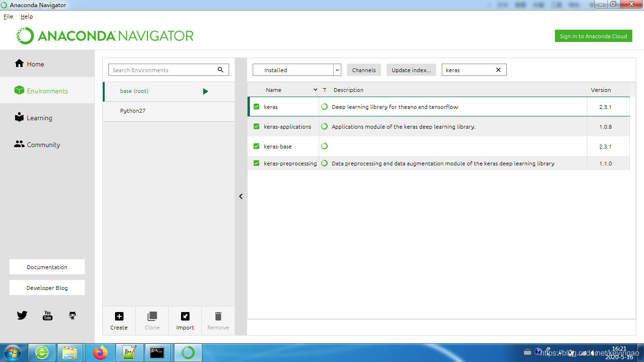Open the Help menu
This screenshot has width=644, height=362.
click(x=27, y=16)
